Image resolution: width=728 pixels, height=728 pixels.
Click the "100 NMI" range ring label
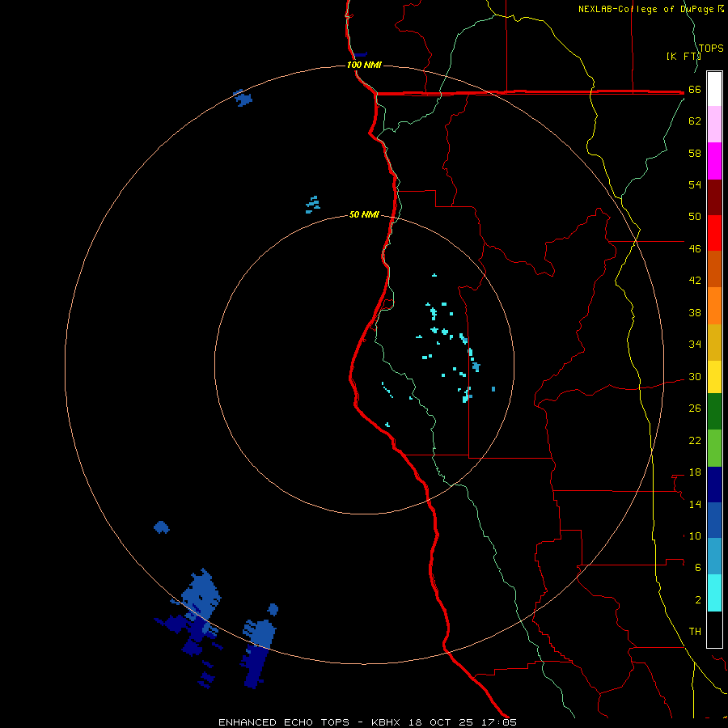tap(364, 65)
